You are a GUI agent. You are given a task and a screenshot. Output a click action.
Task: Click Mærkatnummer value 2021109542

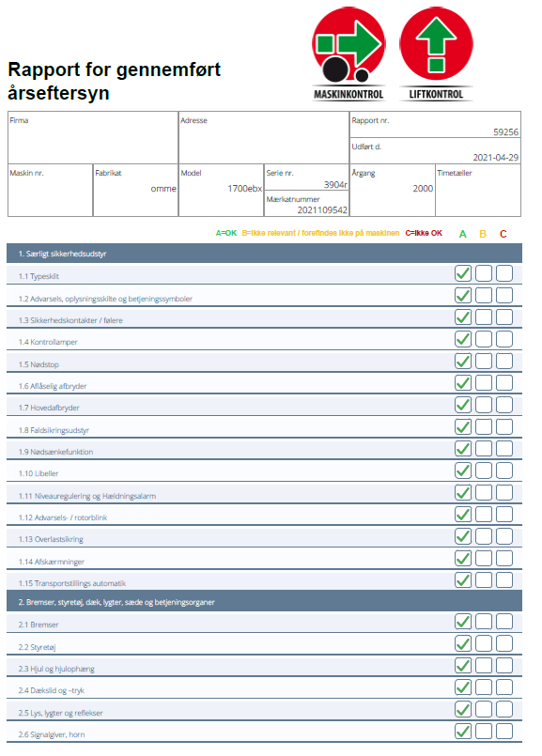coord(322,210)
